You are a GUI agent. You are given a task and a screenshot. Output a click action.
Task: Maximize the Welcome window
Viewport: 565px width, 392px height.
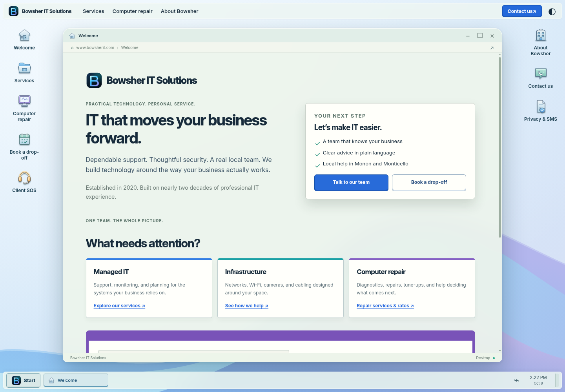pyautogui.click(x=480, y=36)
